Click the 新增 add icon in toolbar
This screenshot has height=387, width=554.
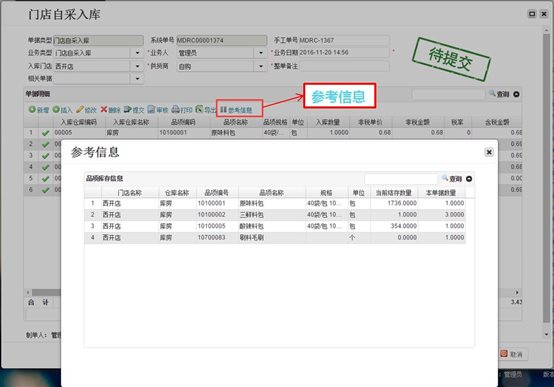[32, 110]
